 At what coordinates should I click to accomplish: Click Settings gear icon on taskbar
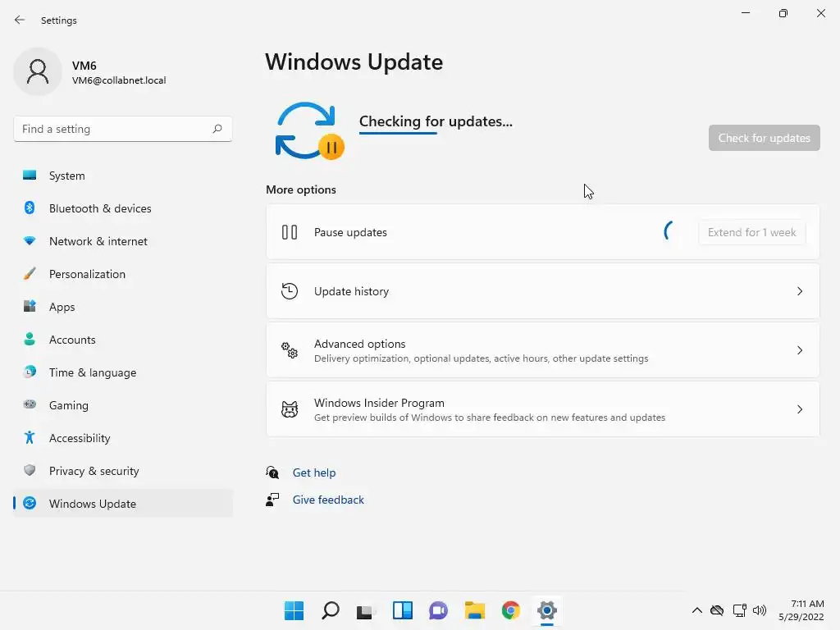(547, 610)
